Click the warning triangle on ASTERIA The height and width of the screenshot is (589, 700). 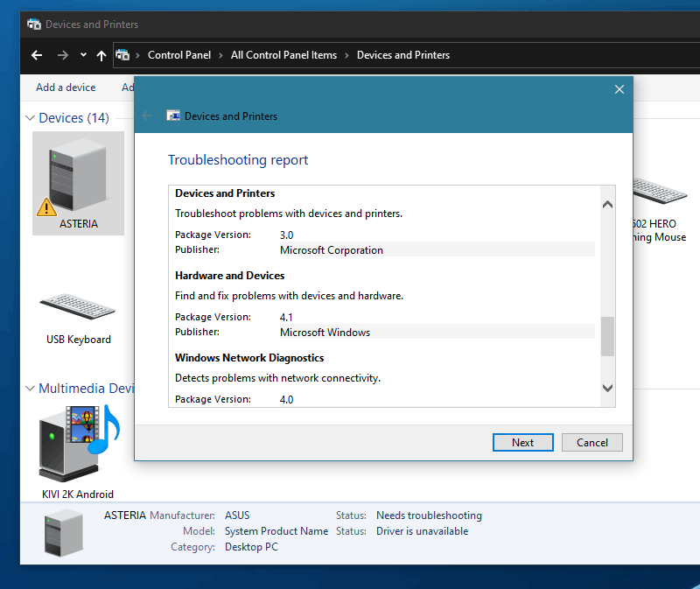tap(46, 207)
